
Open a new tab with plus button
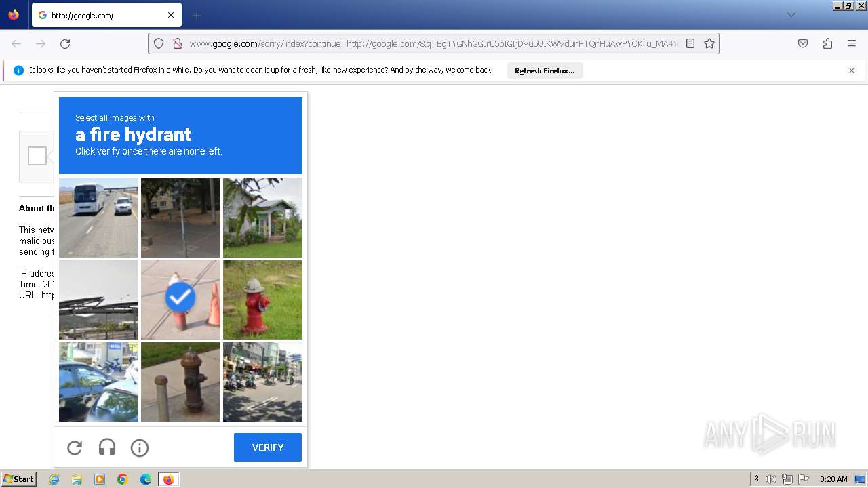coord(196,15)
